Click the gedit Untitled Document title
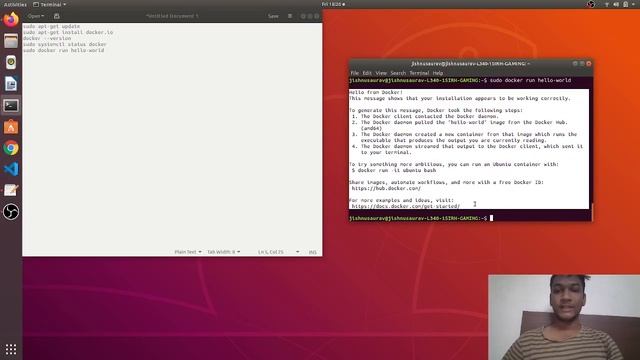640x360 pixels. [172, 16]
